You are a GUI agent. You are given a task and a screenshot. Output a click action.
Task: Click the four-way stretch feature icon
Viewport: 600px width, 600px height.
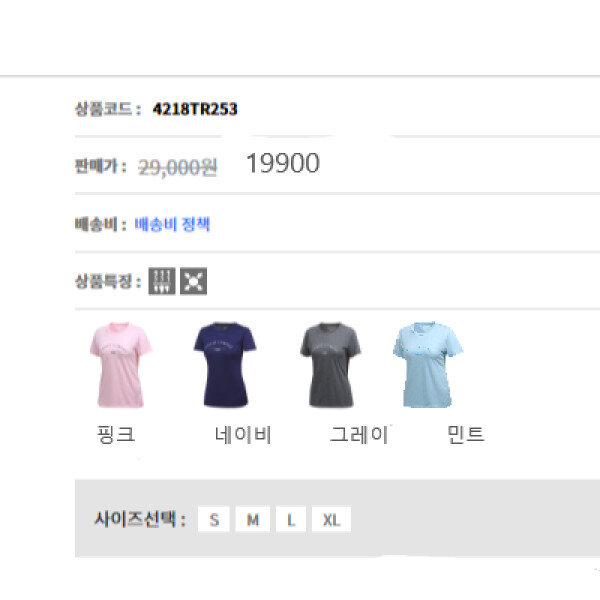pyautogui.click(x=192, y=281)
